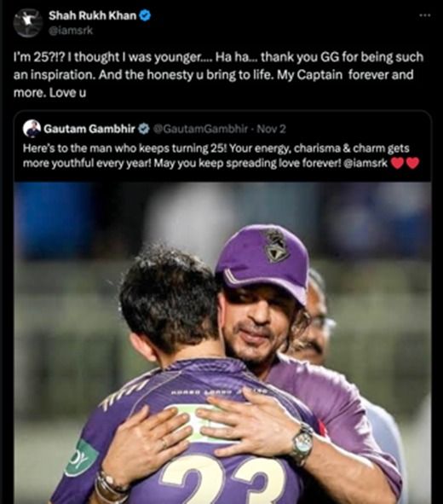Click the @iamsrk mention in quoted tweet

point(365,163)
